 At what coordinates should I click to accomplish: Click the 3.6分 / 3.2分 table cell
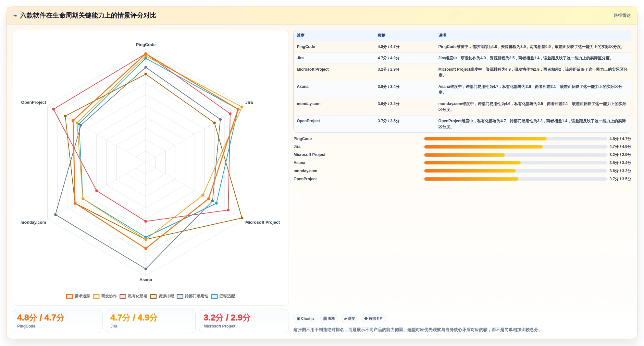pos(389,104)
